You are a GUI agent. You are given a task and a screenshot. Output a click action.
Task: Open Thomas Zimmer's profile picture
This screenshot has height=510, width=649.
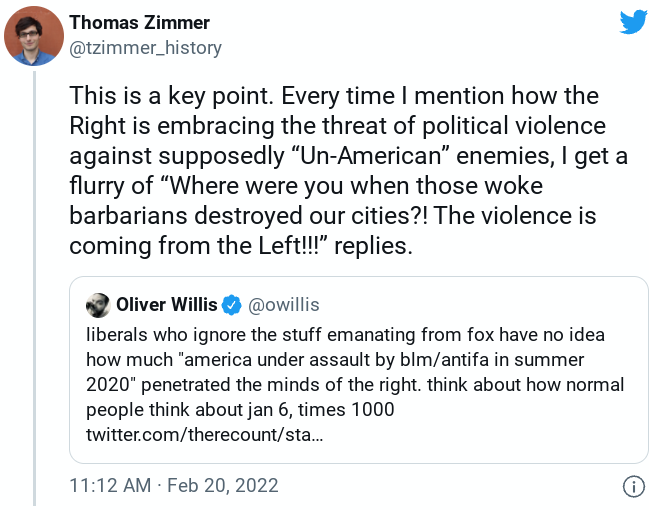35,35
